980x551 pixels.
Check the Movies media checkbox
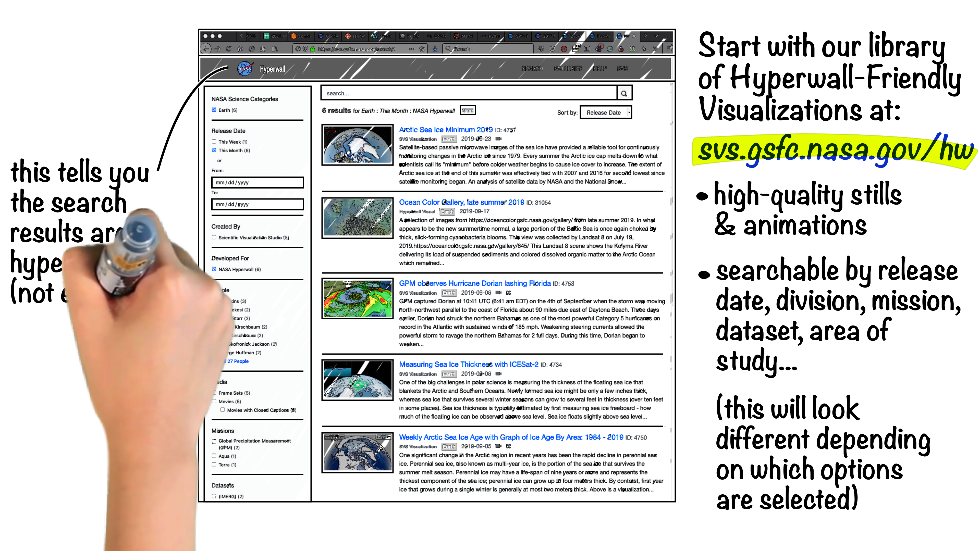tap(214, 401)
